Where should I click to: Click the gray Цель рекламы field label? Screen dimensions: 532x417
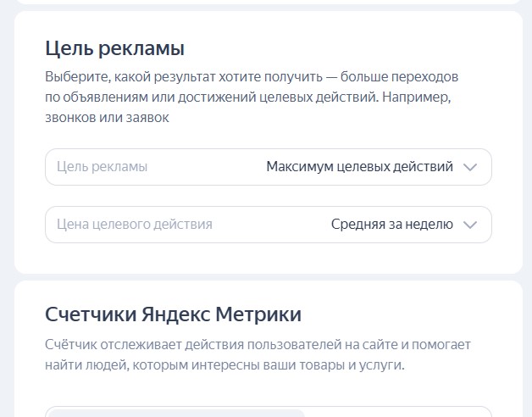click(103, 167)
